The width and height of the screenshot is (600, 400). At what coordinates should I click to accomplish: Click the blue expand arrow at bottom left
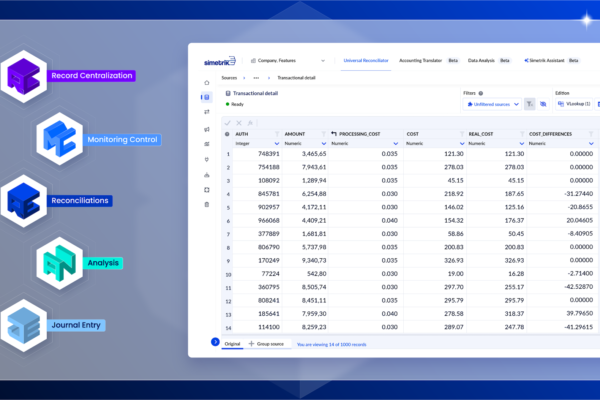pyautogui.click(x=214, y=342)
